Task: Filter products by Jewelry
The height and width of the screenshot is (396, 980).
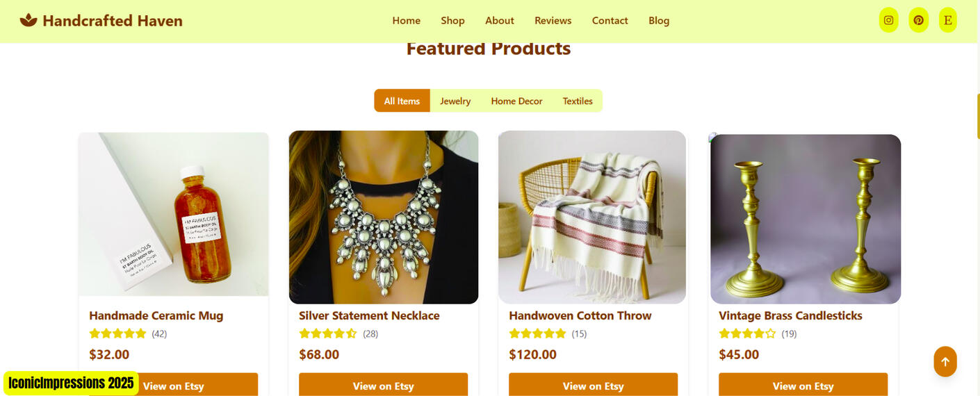Action: [x=455, y=101]
